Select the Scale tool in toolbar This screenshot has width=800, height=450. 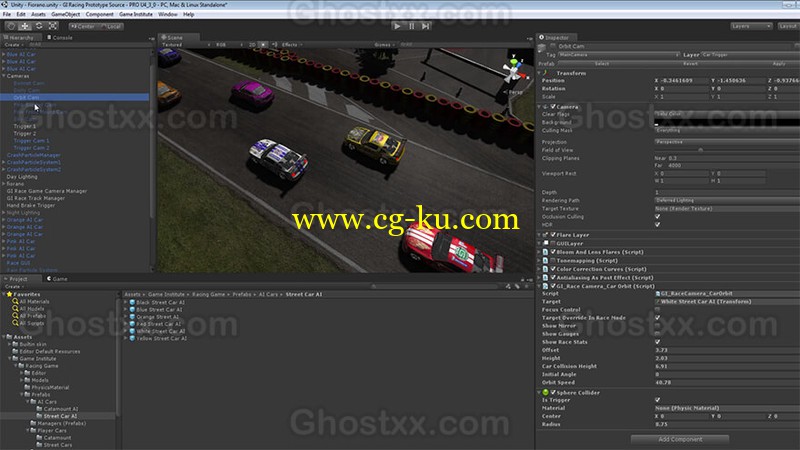[53, 26]
